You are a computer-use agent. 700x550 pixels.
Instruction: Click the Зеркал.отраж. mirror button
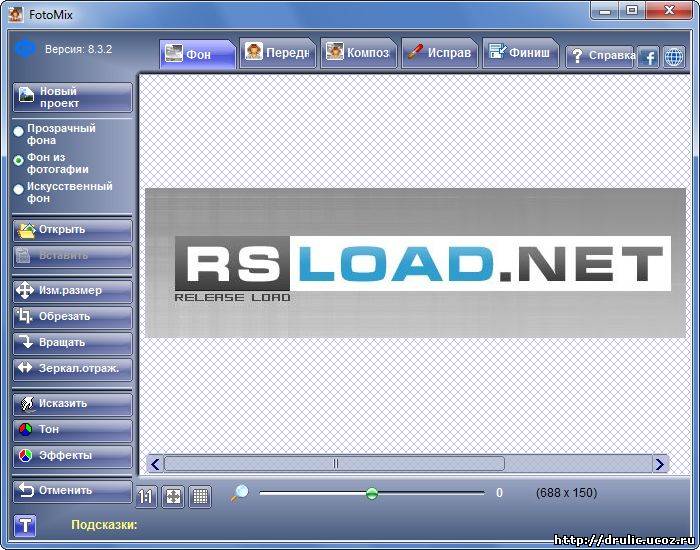point(73,369)
